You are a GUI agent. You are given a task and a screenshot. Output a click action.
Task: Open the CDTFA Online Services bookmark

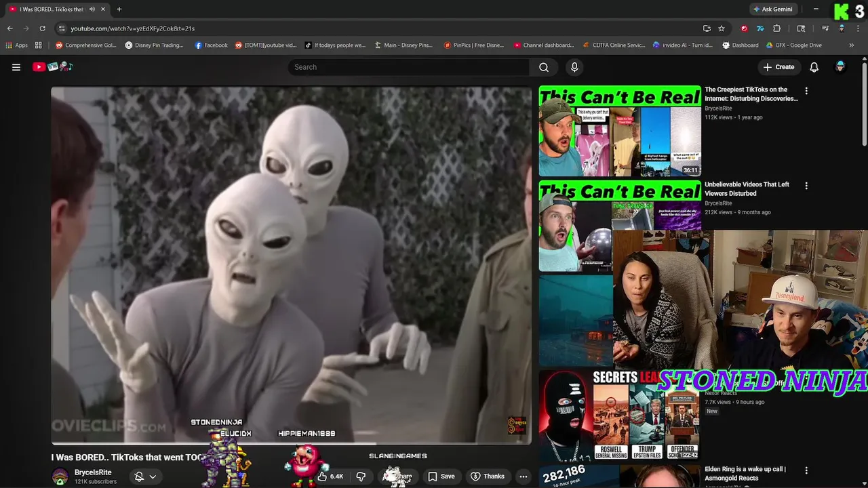(614, 45)
